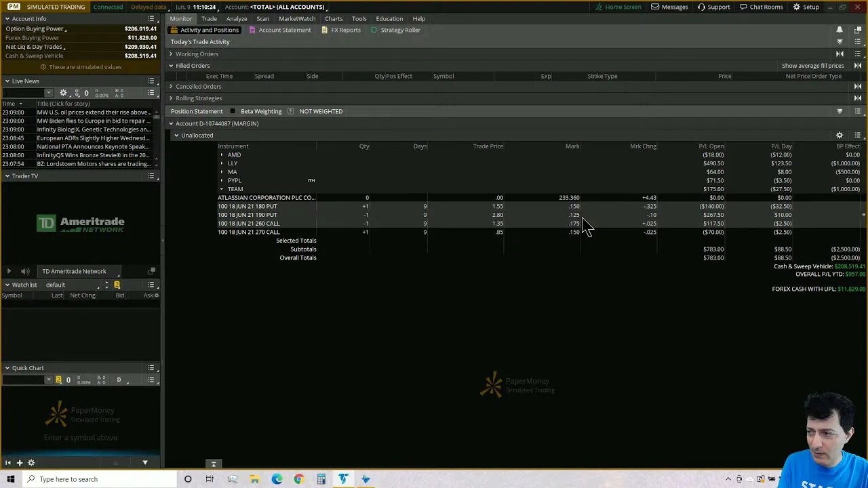Screen dimensions: 868x488
Task: Open the Quick Chart panel menu
Action: pos(151,368)
